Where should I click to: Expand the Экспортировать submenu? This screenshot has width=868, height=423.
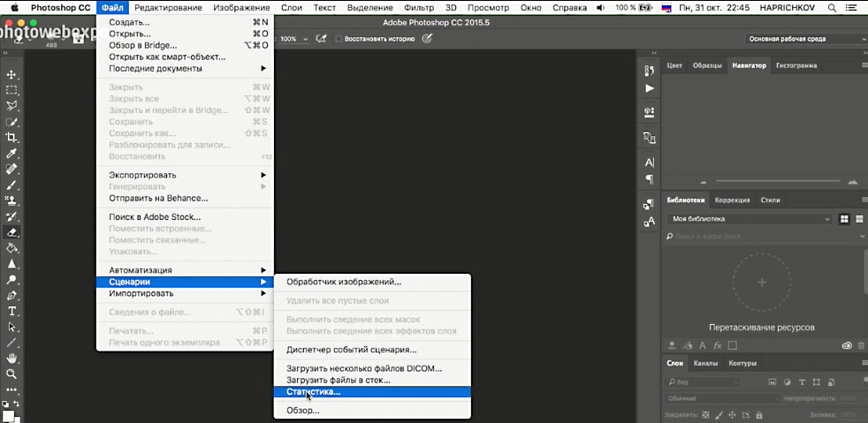point(185,175)
